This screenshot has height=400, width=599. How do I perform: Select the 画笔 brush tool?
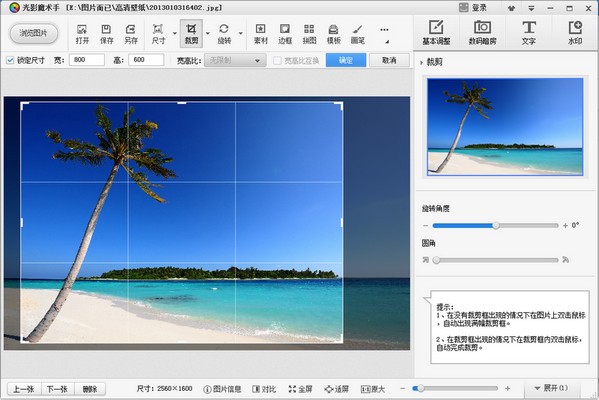tap(358, 34)
